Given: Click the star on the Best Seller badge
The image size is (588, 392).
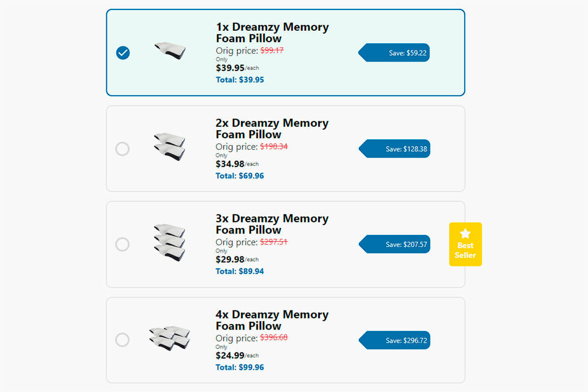Looking at the screenshot, I should tap(465, 232).
